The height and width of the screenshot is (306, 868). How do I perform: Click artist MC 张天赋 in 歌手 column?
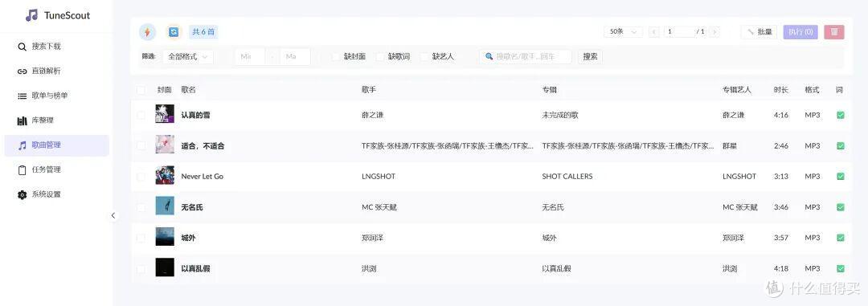[379, 207]
